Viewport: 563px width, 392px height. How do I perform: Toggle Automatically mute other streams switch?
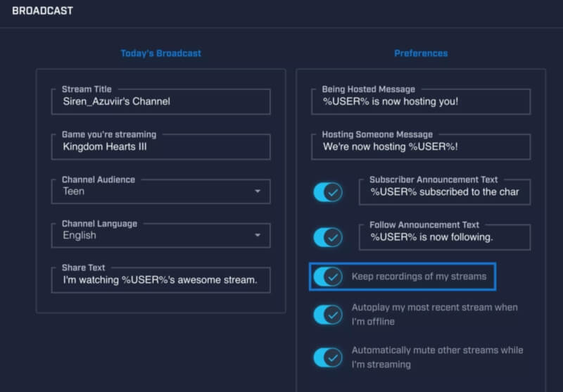328,358
